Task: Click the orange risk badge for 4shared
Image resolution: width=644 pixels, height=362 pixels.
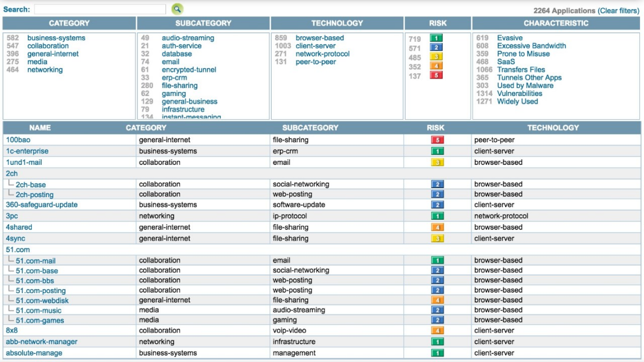Action: [x=437, y=228]
